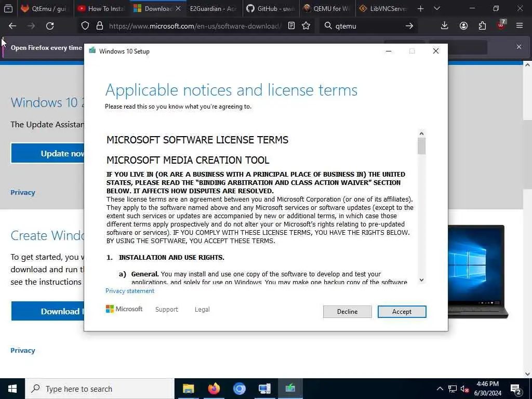Click the license text scrollbar down arrow
The width and height of the screenshot is (532, 399).
click(x=421, y=280)
